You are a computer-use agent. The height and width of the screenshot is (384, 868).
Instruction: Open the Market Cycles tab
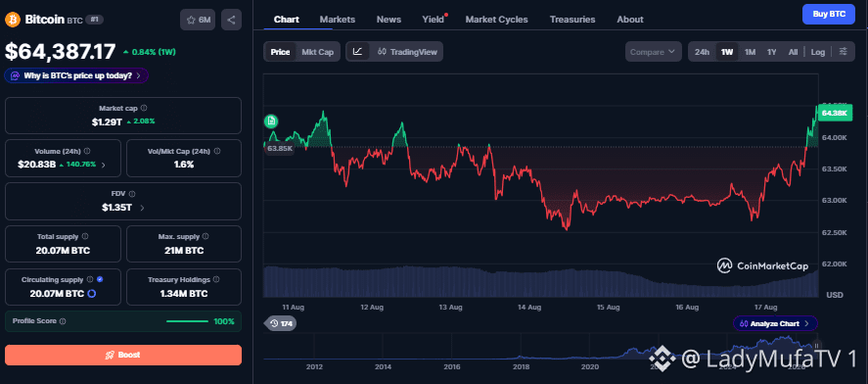[496, 20]
